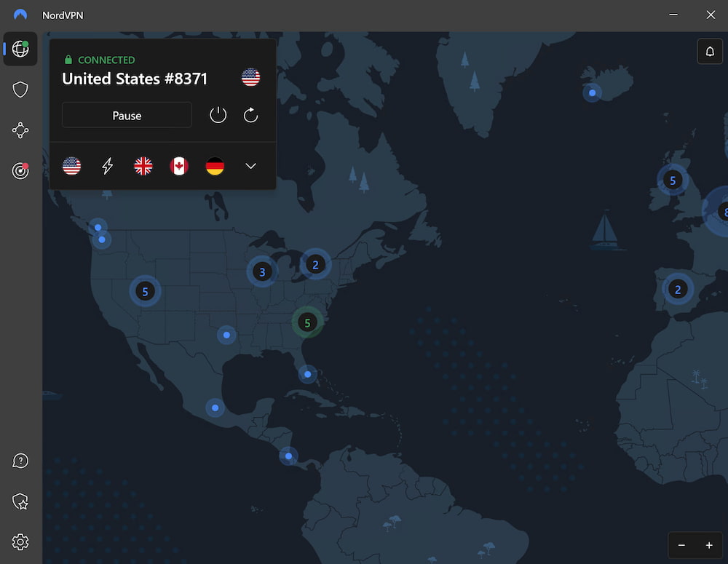Use Quick Connect lightning shortcut

pyautogui.click(x=107, y=166)
